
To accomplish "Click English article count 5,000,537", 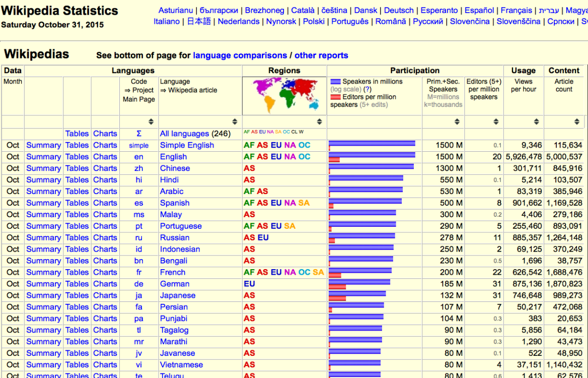I will pyautogui.click(x=564, y=157).
